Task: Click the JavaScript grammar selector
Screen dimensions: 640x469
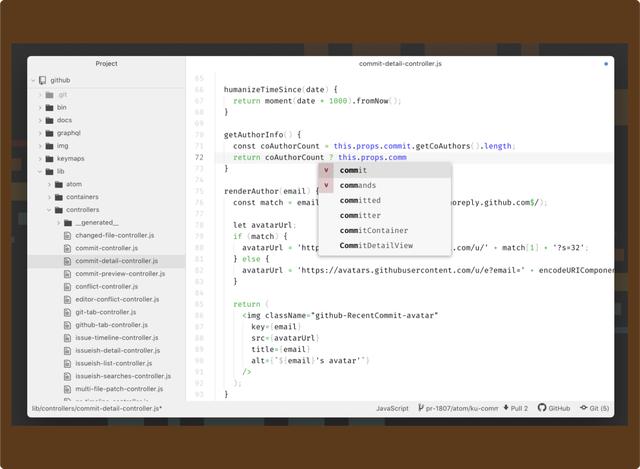Action: (392, 408)
